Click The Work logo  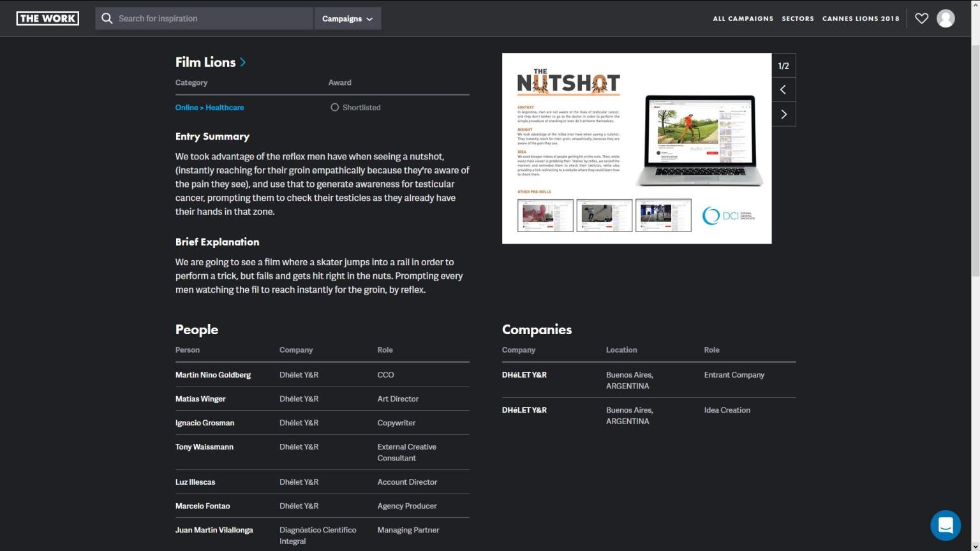click(x=48, y=18)
